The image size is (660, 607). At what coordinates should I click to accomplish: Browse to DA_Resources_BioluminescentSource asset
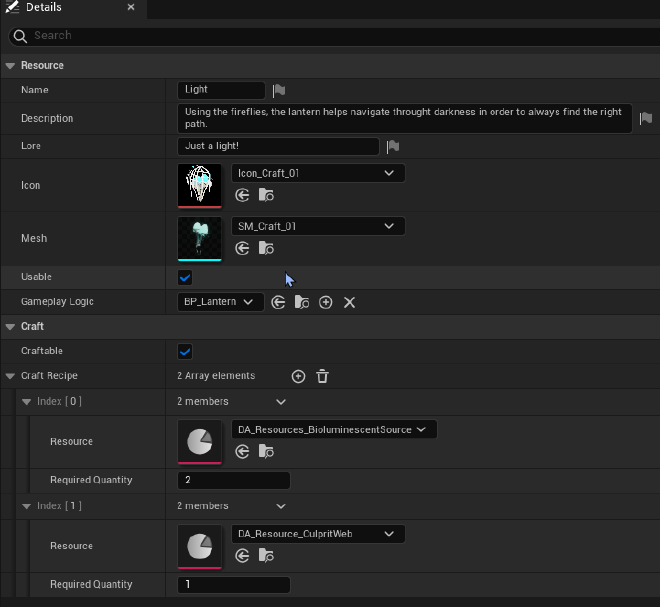[x=266, y=452]
